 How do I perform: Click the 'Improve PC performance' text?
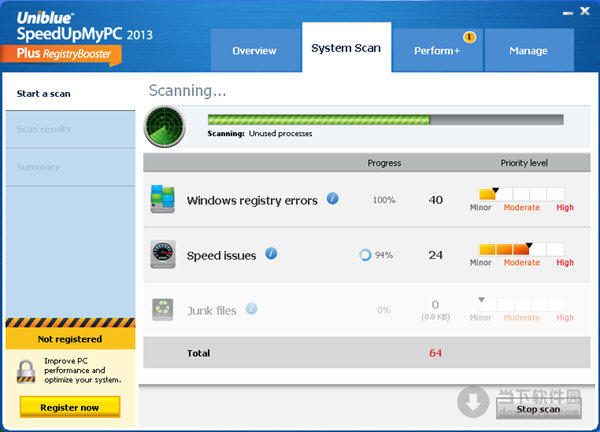pyautogui.click(x=83, y=370)
